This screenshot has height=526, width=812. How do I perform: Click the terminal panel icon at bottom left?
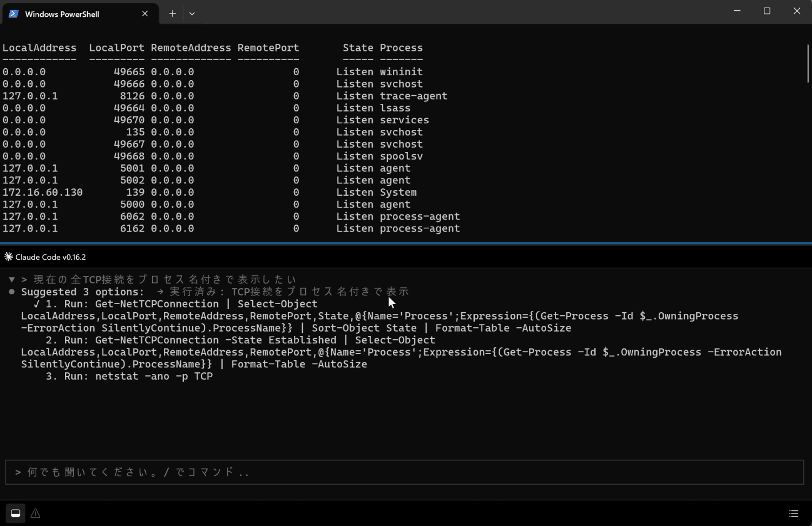pos(16,513)
